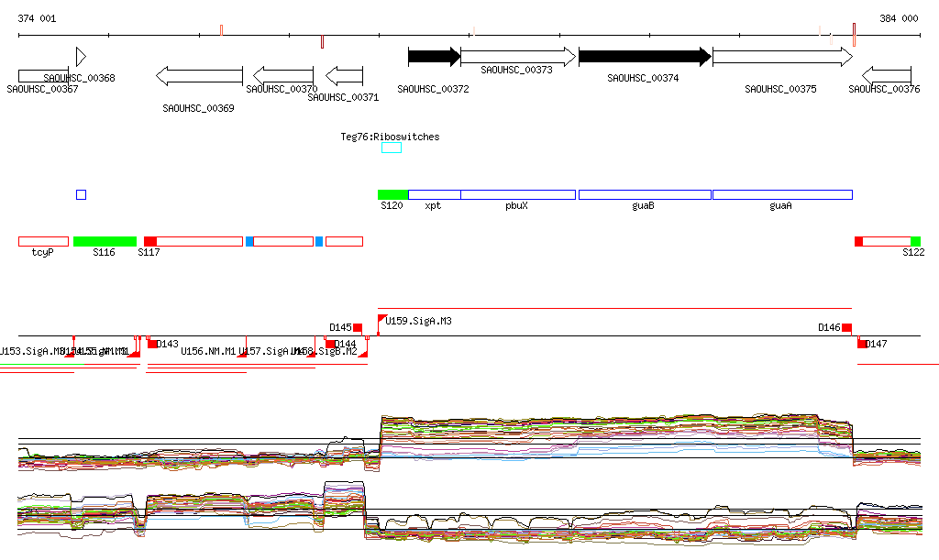Click the guaA segment box
Viewport: 939px width, 560px height.
pyautogui.click(x=781, y=194)
